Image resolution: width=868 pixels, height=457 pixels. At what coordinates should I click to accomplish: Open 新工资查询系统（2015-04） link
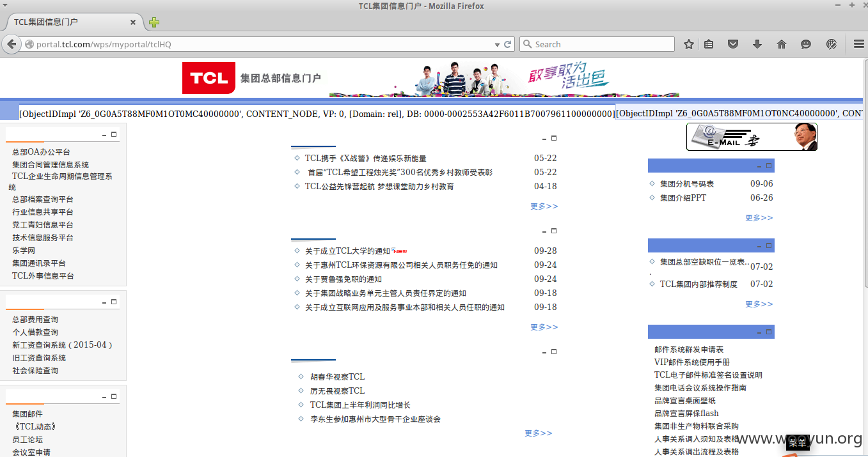[63, 345]
